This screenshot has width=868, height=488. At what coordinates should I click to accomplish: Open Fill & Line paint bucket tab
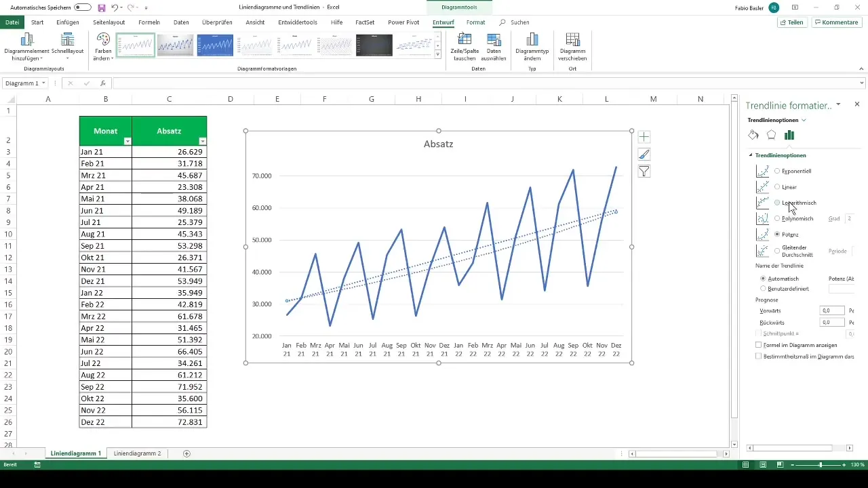753,135
